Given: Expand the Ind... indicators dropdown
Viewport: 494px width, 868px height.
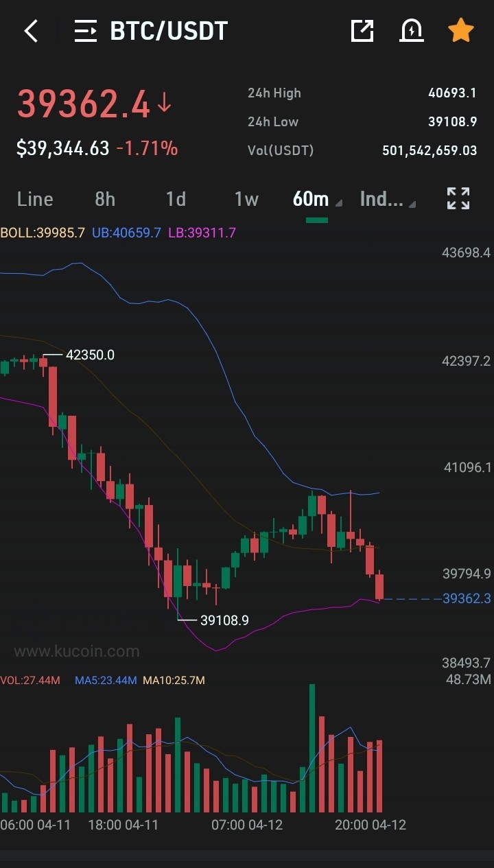Looking at the screenshot, I should [388, 199].
